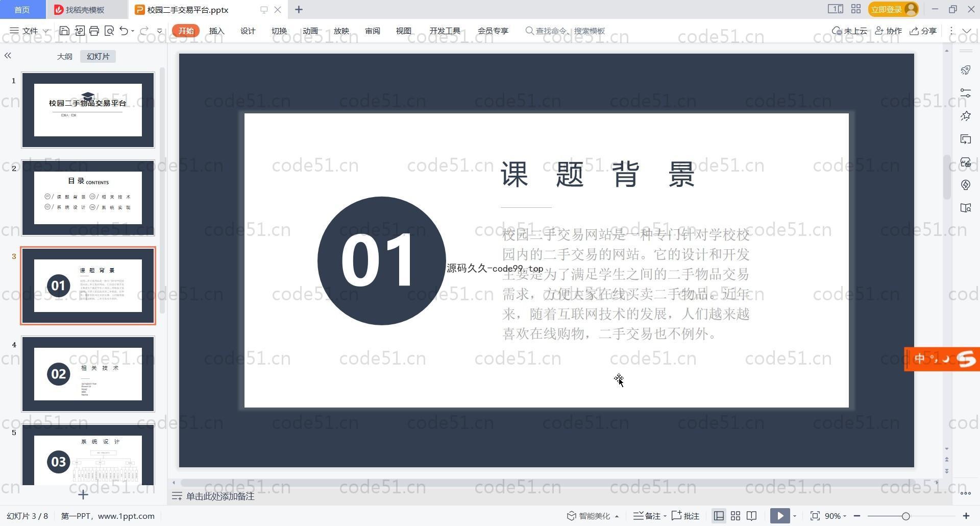The width and height of the screenshot is (980, 526).
Task: Toggle the 备注 notes pane button
Action: 650,516
